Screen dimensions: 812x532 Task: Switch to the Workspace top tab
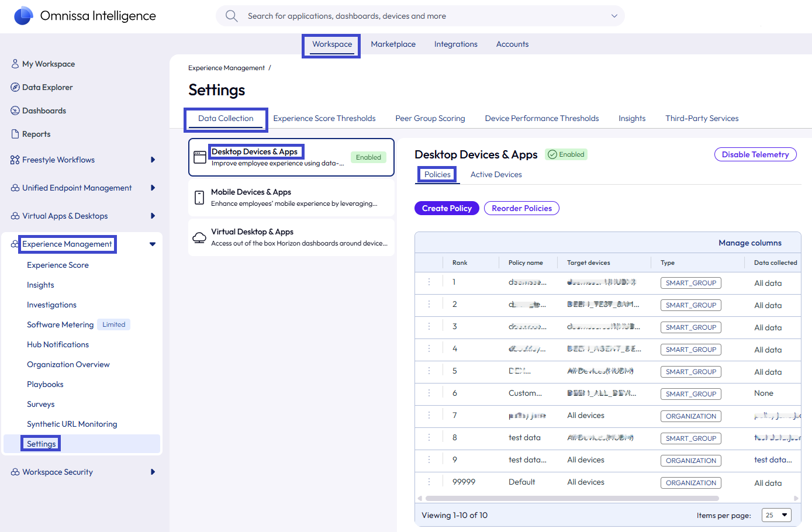332,44
